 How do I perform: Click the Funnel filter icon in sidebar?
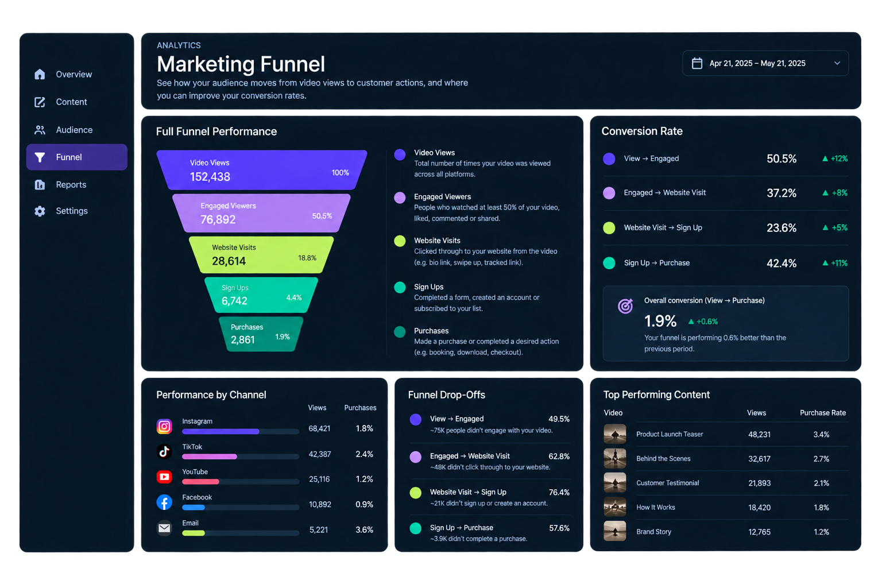40,157
